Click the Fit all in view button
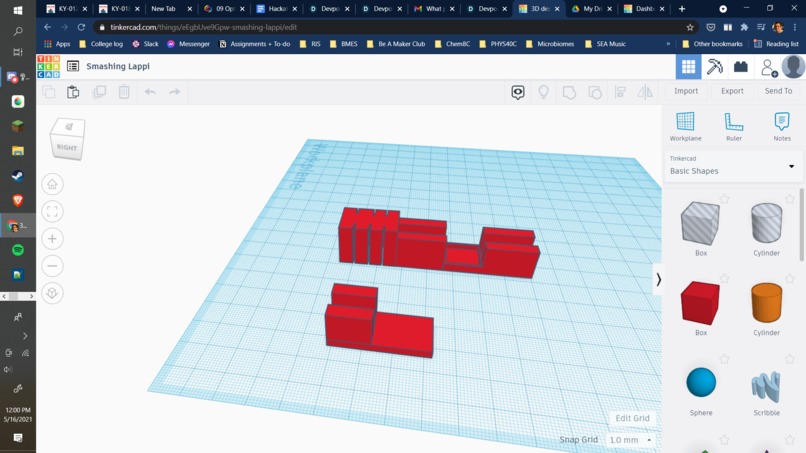This screenshot has height=453, width=806. pyautogui.click(x=52, y=211)
